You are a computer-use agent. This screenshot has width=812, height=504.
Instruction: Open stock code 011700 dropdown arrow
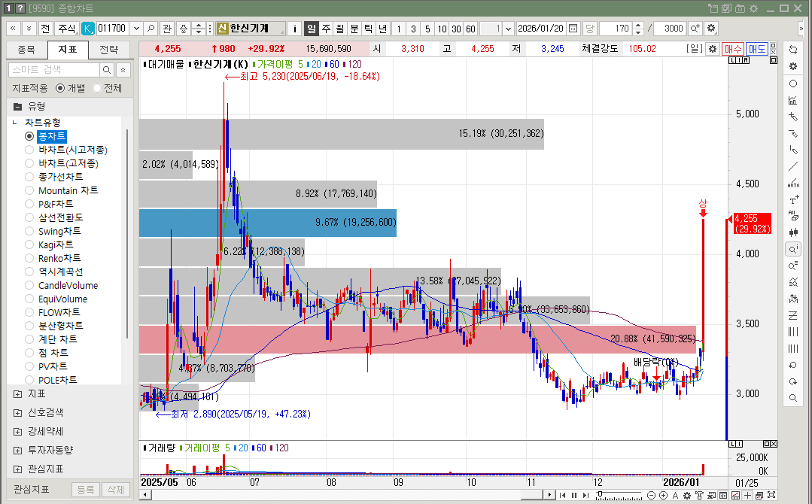coord(136,29)
